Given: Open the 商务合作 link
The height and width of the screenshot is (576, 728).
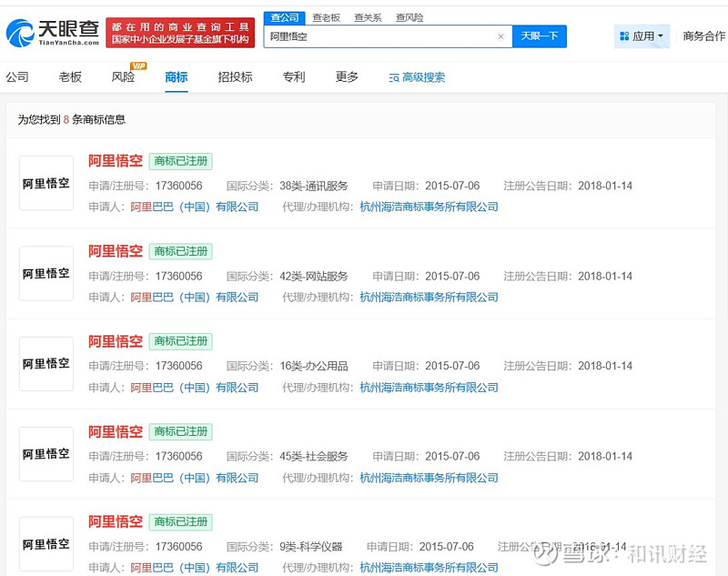Looking at the screenshot, I should click(x=703, y=36).
